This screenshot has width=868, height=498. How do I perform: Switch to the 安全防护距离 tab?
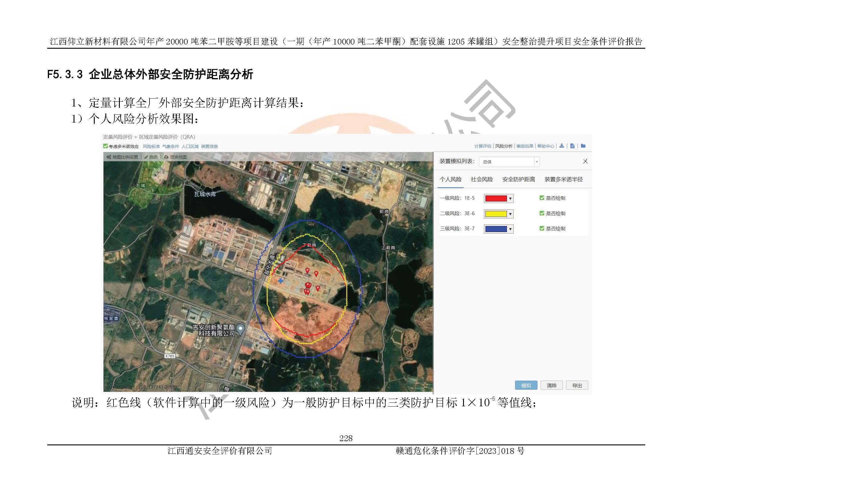pyautogui.click(x=518, y=179)
